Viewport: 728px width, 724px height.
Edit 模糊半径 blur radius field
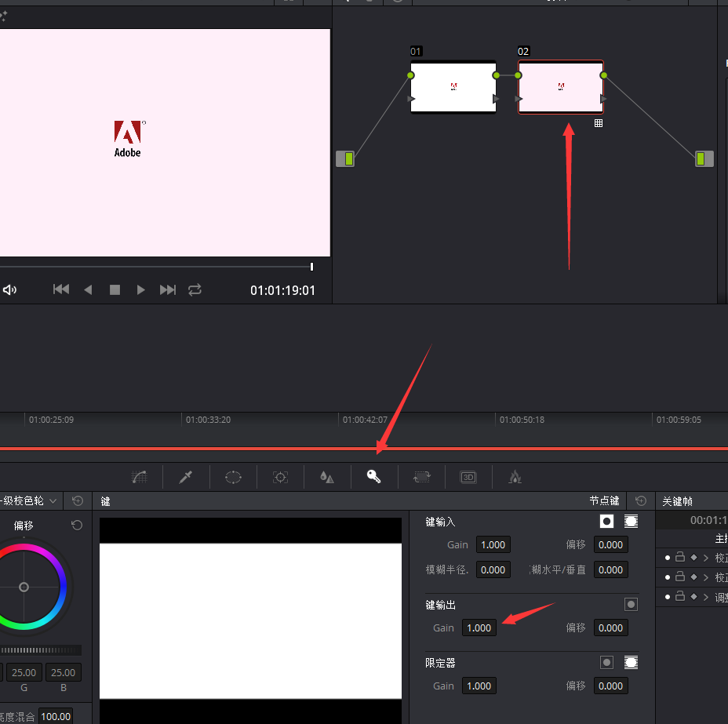493,570
